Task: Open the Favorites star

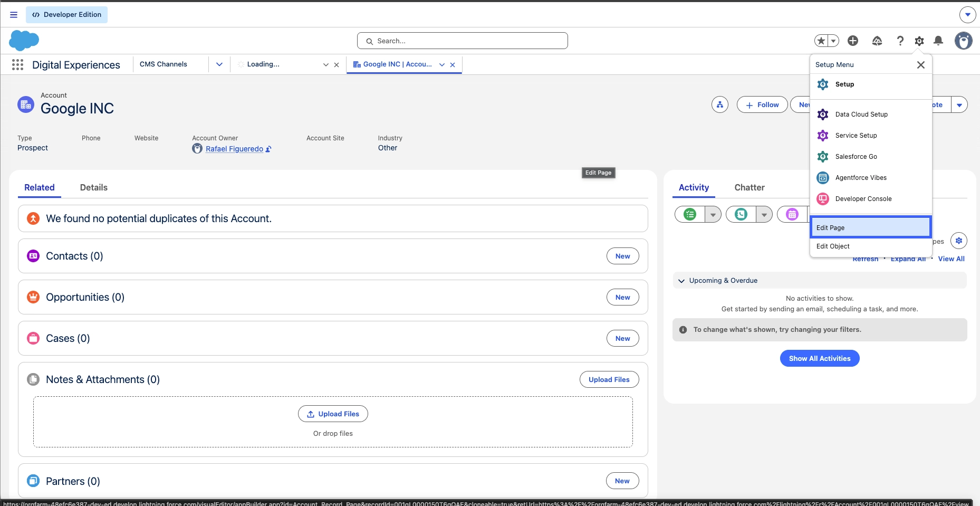Action: click(821, 41)
